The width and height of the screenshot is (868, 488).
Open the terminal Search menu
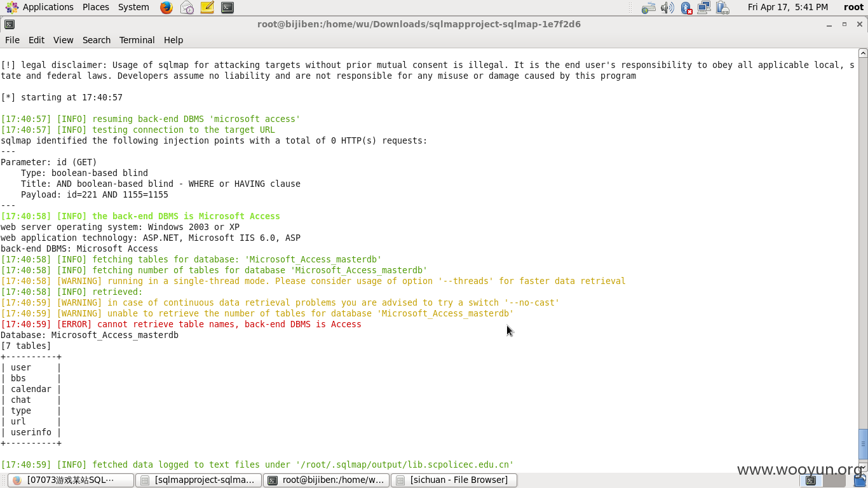[x=97, y=39]
